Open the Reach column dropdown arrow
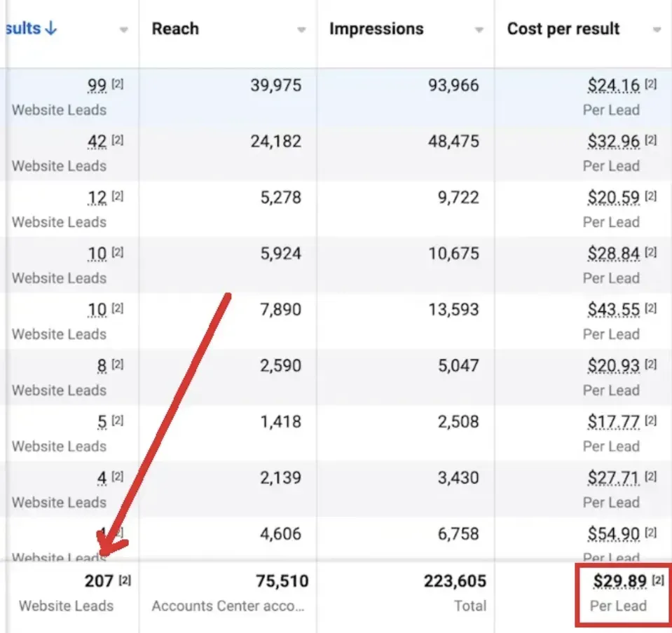Viewport: 672px width, 633px height. click(301, 30)
